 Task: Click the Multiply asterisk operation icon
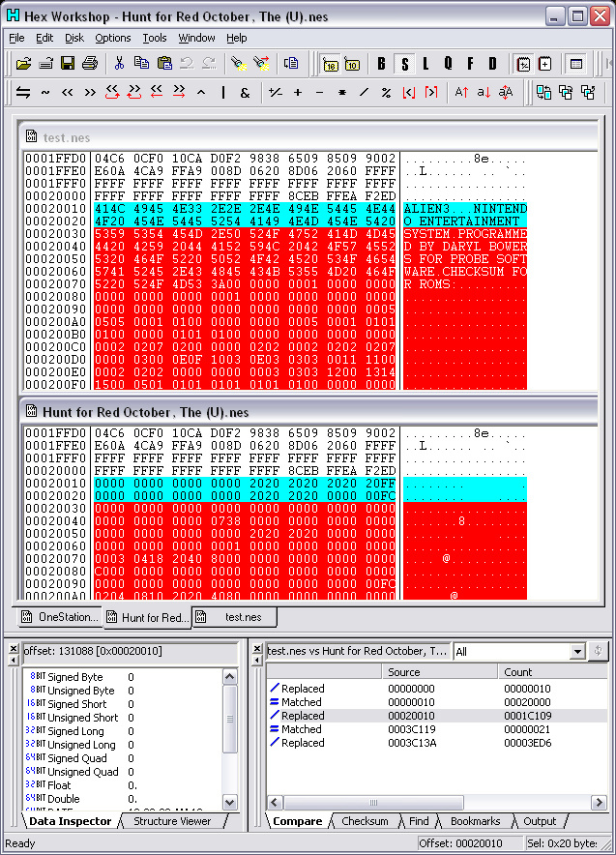342,93
